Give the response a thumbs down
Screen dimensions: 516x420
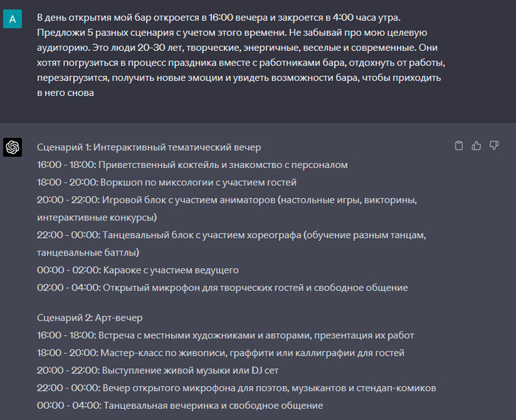click(495, 146)
